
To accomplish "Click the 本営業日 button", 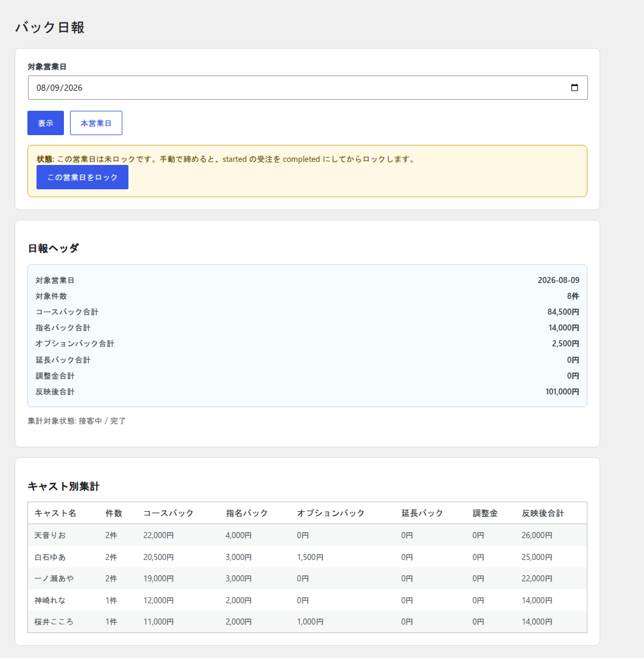I will (96, 123).
